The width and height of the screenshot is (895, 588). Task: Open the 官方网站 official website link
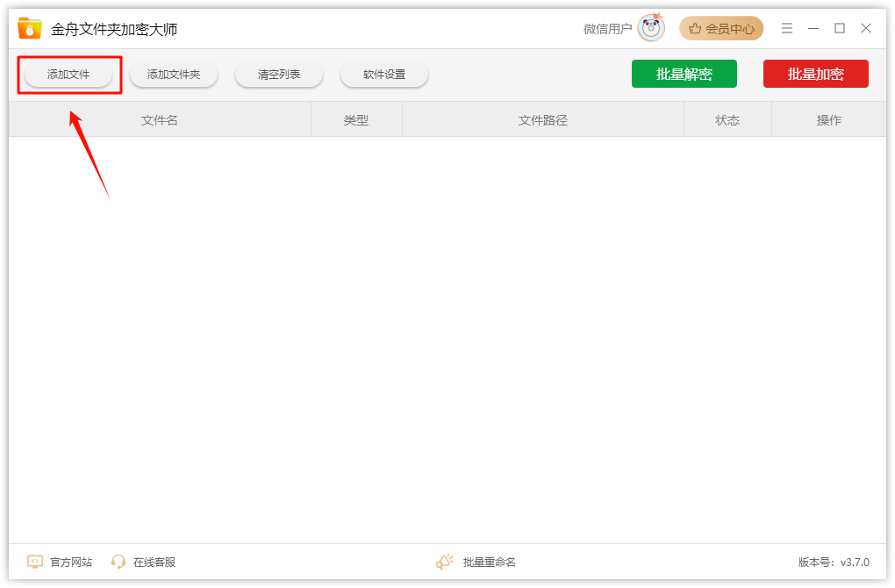coord(71,563)
